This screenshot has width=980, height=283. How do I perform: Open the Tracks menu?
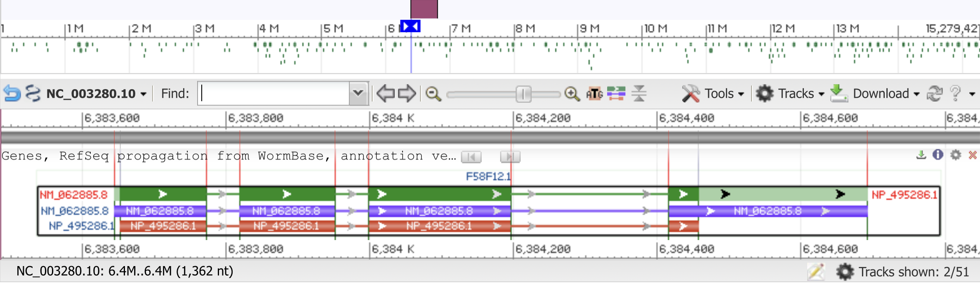[790, 94]
